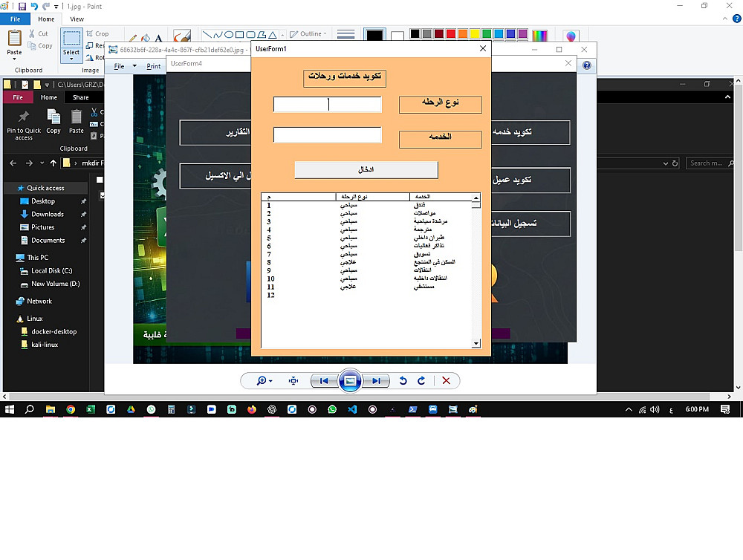Select the straight Line shape
Image resolution: width=743 pixels, height=560 pixels.
(207, 35)
